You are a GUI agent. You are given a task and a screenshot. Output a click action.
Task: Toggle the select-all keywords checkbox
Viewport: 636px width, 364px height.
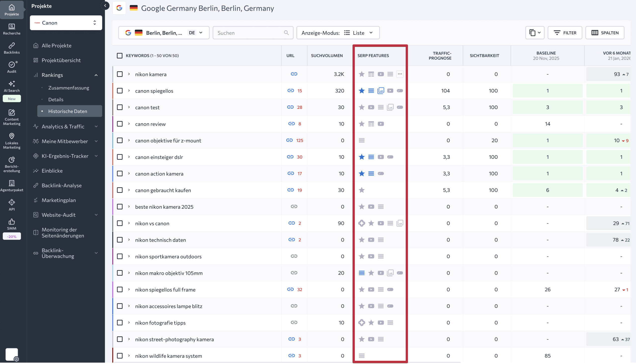120,55
